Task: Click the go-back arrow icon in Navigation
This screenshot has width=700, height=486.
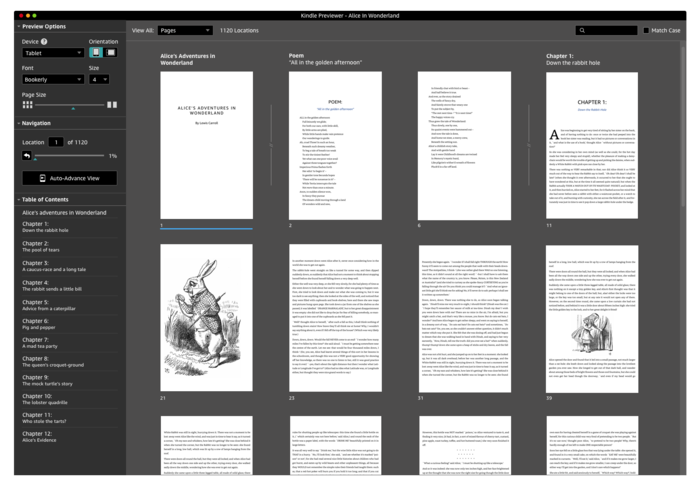Action: 27,156
